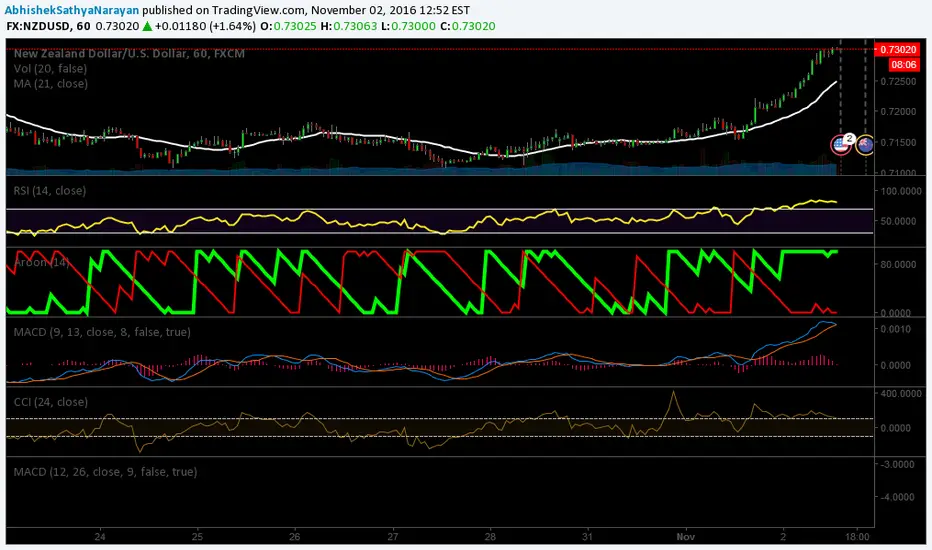Click the 25 date label on time axis
This screenshot has height=550, width=932.
pos(197,536)
